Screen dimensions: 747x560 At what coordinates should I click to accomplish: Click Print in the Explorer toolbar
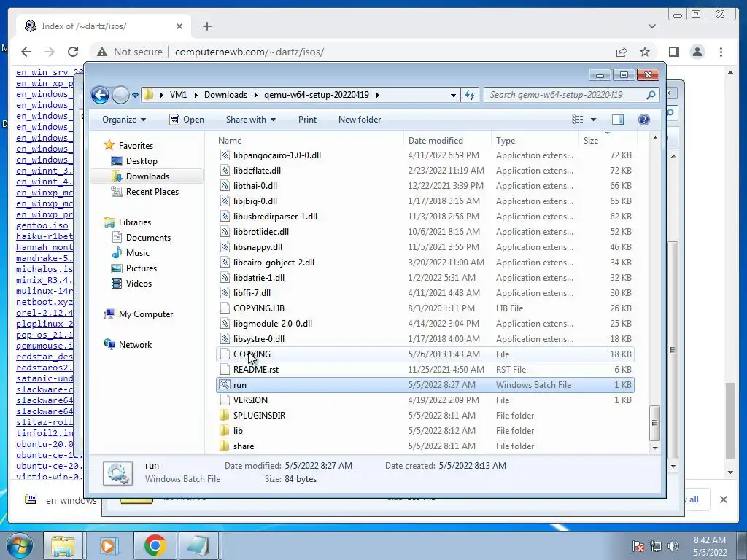click(307, 120)
